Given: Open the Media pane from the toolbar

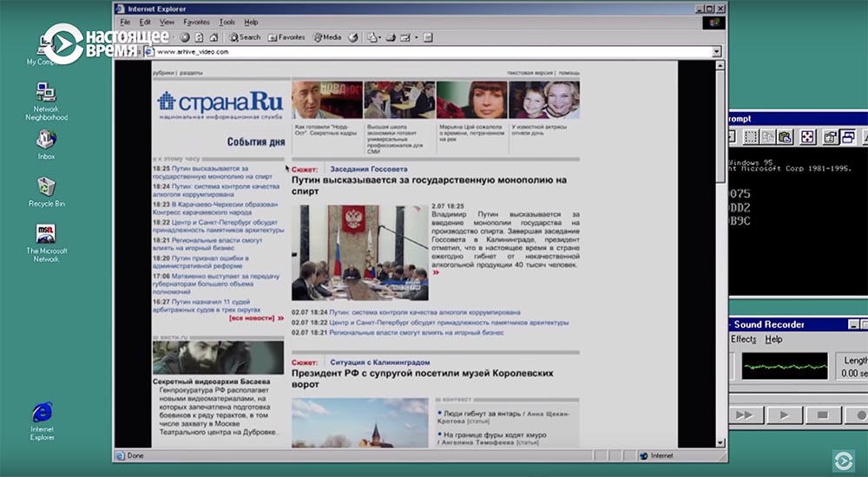Looking at the screenshot, I should pyautogui.click(x=327, y=37).
